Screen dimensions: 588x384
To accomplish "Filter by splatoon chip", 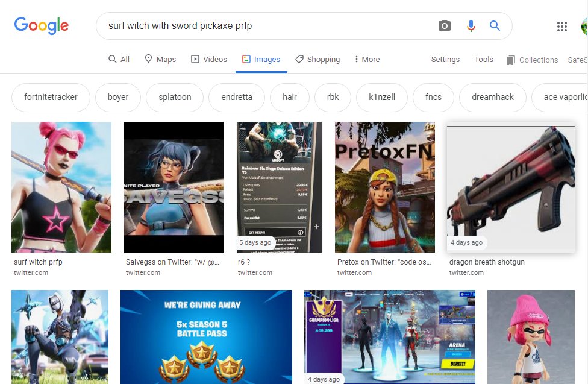I will pos(175,97).
